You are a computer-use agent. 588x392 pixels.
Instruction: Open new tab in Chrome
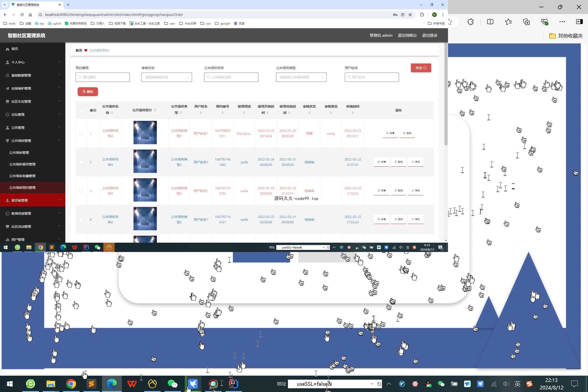coord(68,5)
